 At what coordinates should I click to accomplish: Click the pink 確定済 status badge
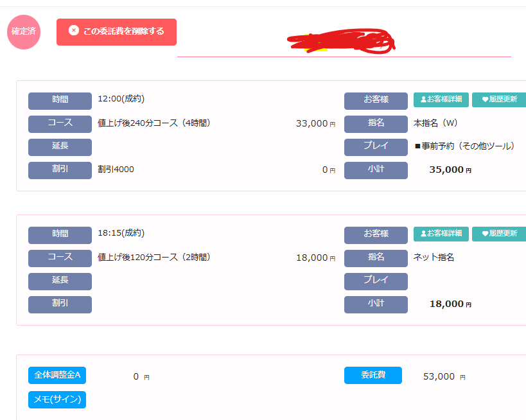point(24,31)
